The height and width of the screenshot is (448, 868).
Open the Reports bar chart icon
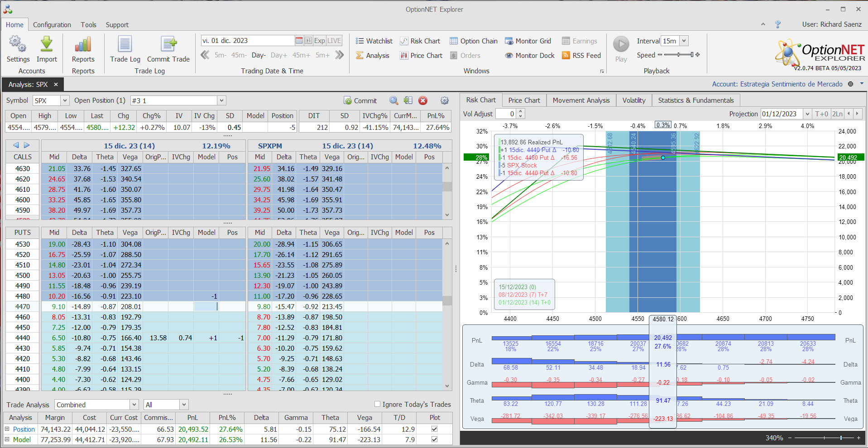pos(83,44)
